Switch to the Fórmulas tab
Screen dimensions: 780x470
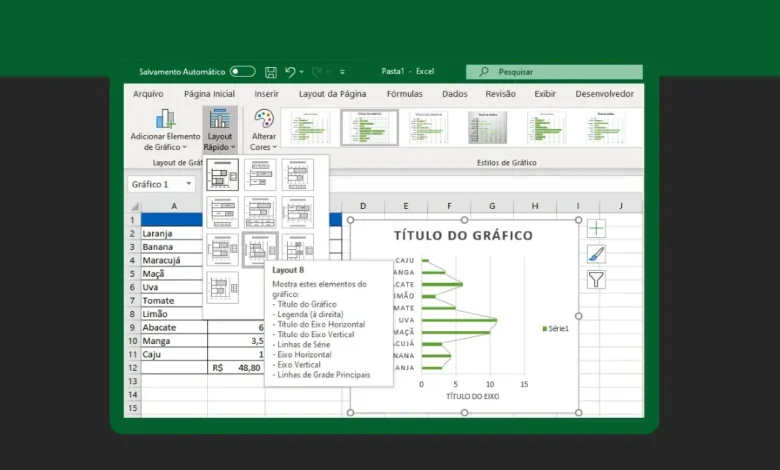coord(404,94)
